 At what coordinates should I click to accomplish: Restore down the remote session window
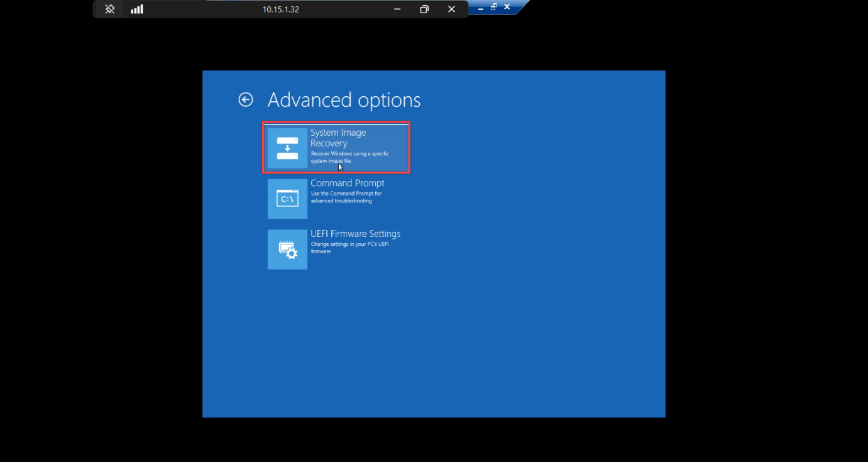point(424,9)
